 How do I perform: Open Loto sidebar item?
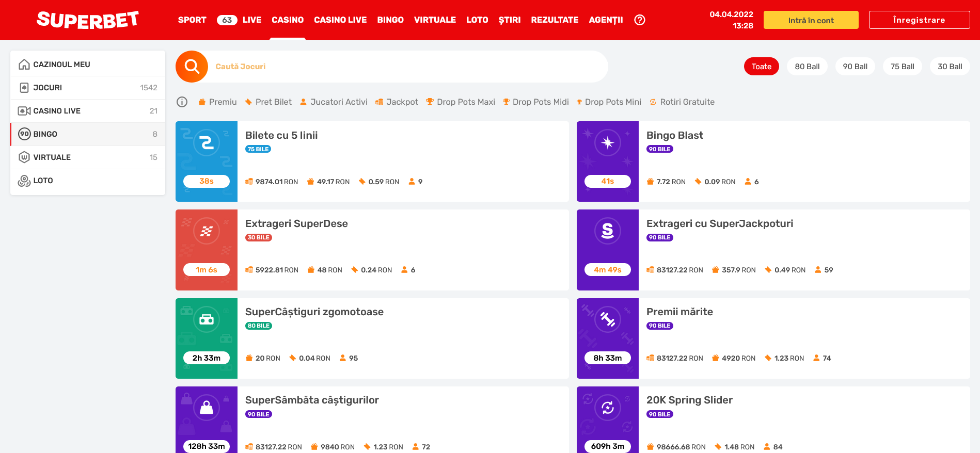(88, 181)
